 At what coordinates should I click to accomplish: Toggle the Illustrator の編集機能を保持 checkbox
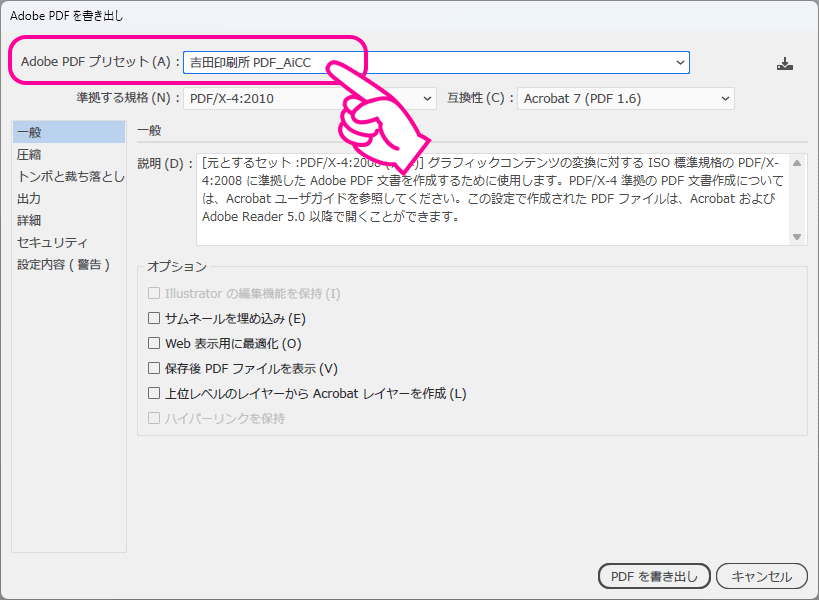click(154, 293)
